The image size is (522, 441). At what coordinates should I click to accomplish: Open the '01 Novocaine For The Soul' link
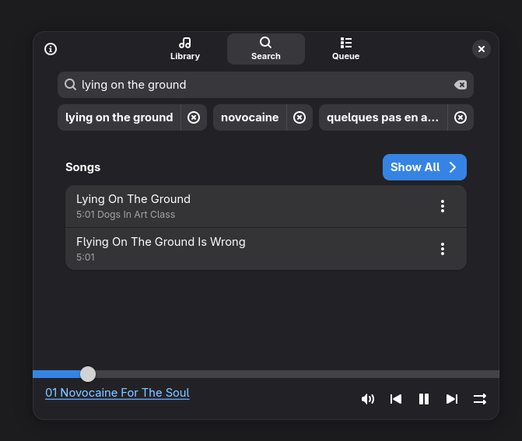point(117,393)
